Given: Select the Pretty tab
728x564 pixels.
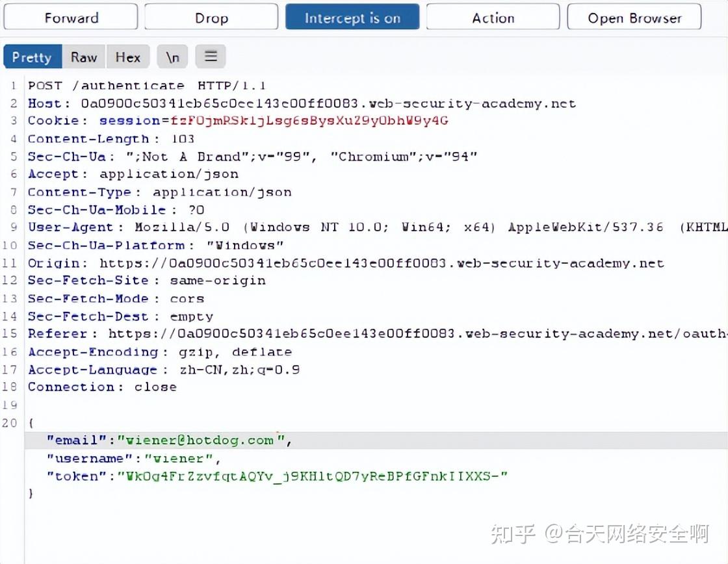Looking at the screenshot, I should (x=32, y=57).
